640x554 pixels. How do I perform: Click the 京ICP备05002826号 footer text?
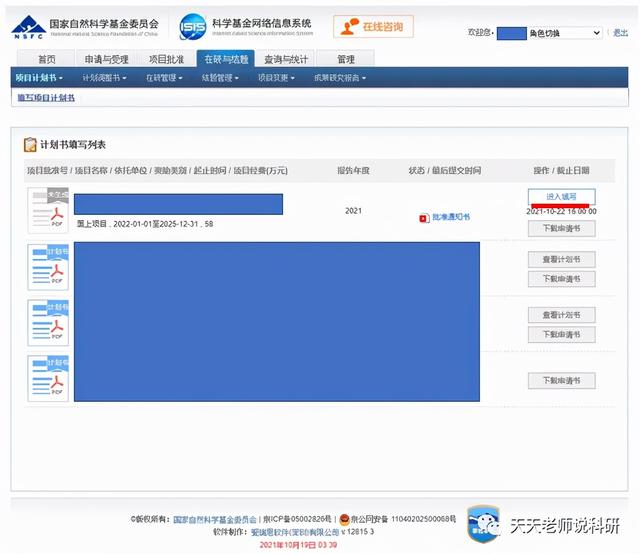click(x=298, y=519)
